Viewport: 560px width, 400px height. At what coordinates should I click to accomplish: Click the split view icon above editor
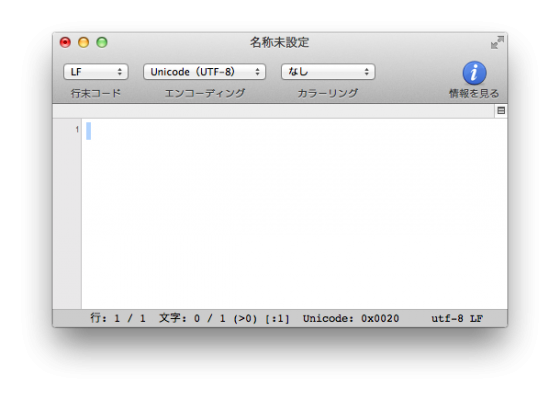pyautogui.click(x=501, y=111)
